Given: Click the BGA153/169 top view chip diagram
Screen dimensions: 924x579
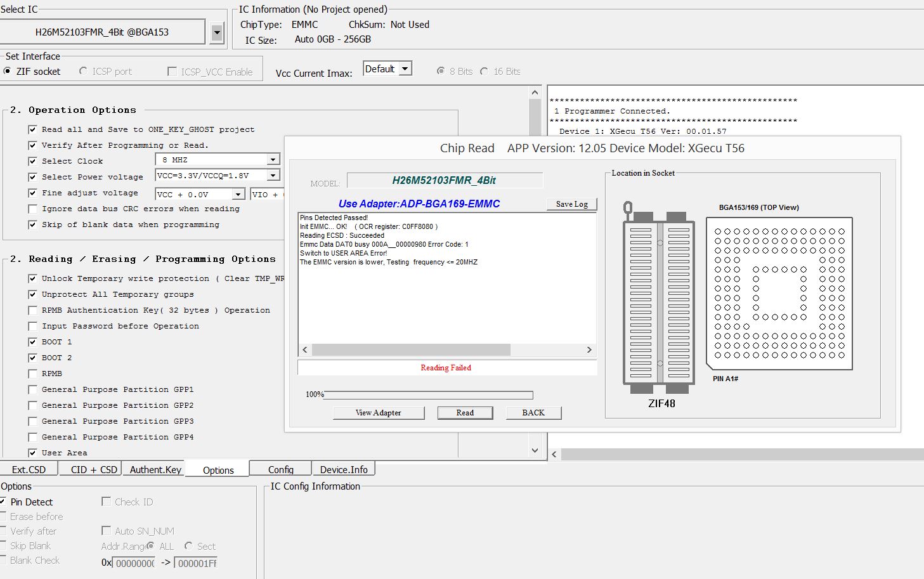Looking at the screenshot, I should (x=779, y=293).
